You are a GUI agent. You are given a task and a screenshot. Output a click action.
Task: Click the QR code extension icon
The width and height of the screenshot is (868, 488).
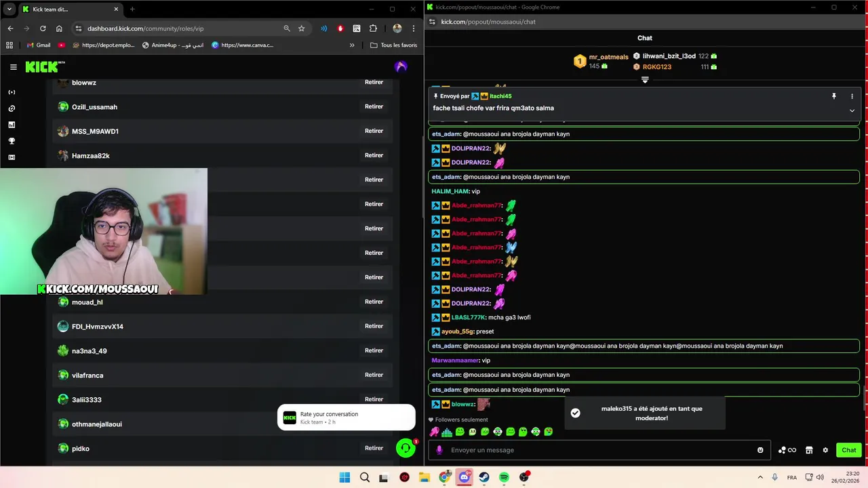pyautogui.click(x=357, y=28)
